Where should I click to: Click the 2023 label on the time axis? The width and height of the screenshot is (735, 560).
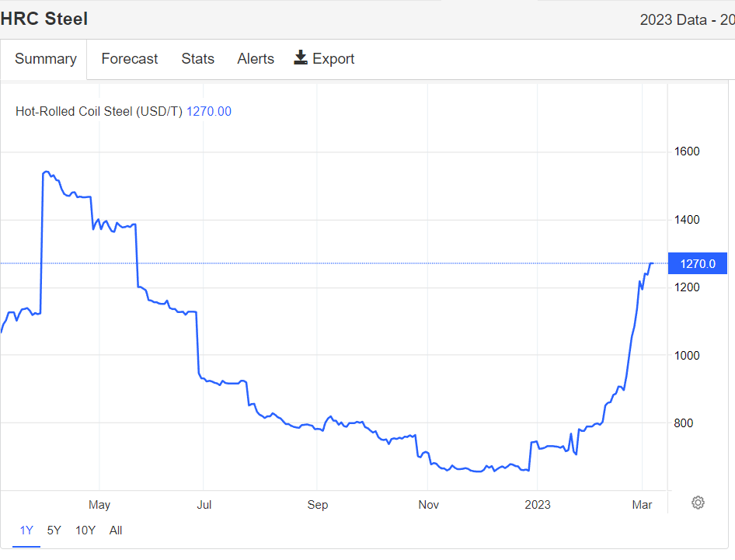(x=537, y=505)
